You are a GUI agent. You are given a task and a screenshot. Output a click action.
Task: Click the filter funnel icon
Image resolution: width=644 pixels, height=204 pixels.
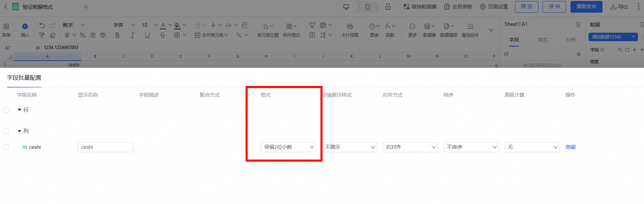click(x=312, y=26)
